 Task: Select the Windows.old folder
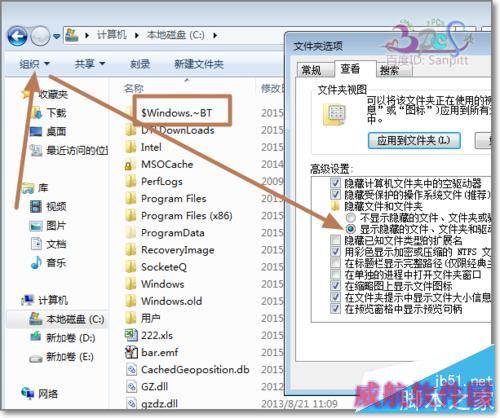coord(171,301)
